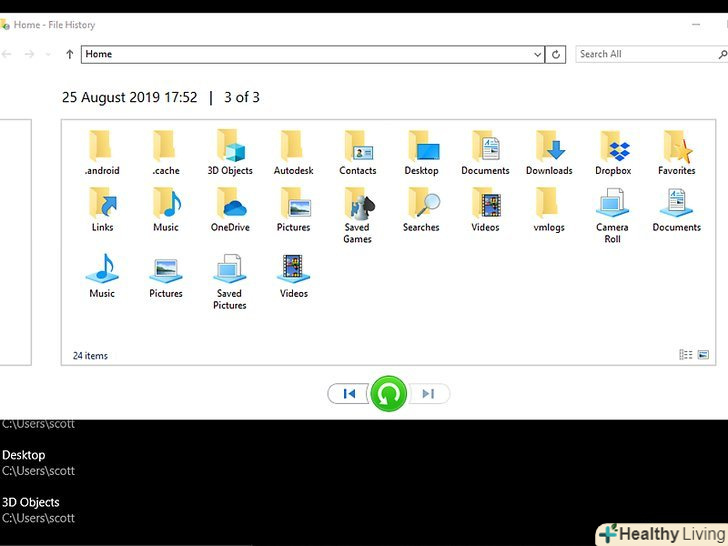Select the .android folder
Image resolution: width=728 pixels, height=546 pixels.
coord(102,153)
